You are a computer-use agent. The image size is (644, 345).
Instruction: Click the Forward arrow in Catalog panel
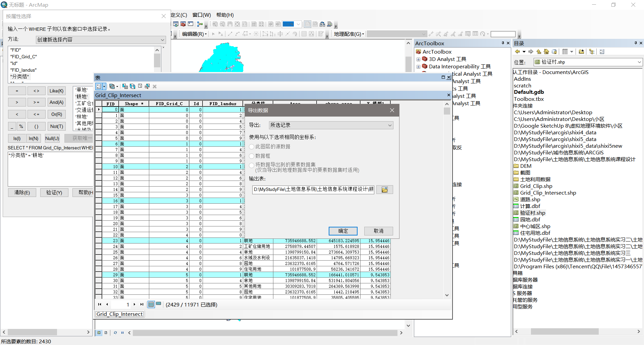[531, 52]
